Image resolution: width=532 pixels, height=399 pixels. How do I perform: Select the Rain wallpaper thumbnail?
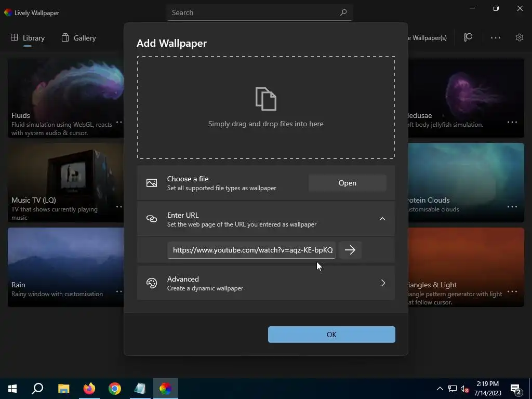click(66, 267)
